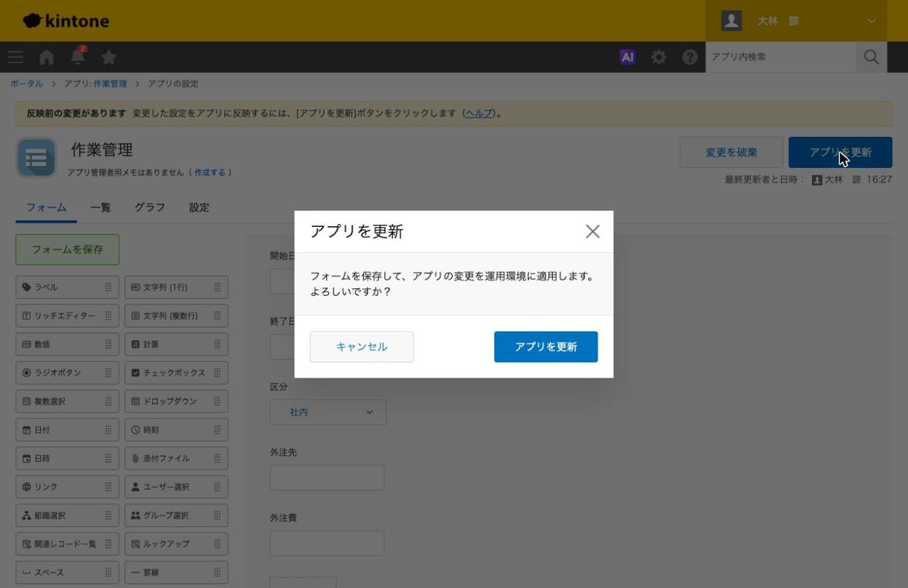Screen dimensions: 908x588
Task: Select the 複数選択 field element
Action: (x=68, y=401)
